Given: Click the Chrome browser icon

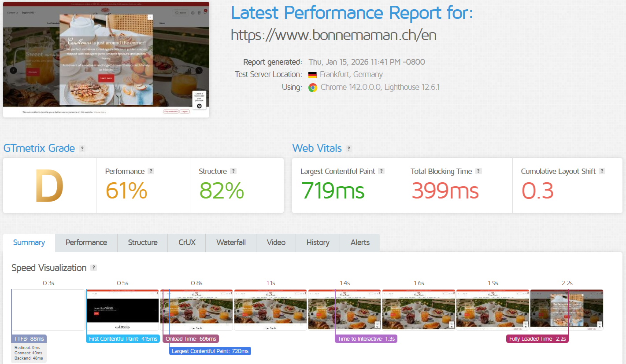Looking at the screenshot, I should pyautogui.click(x=313, y=88).
